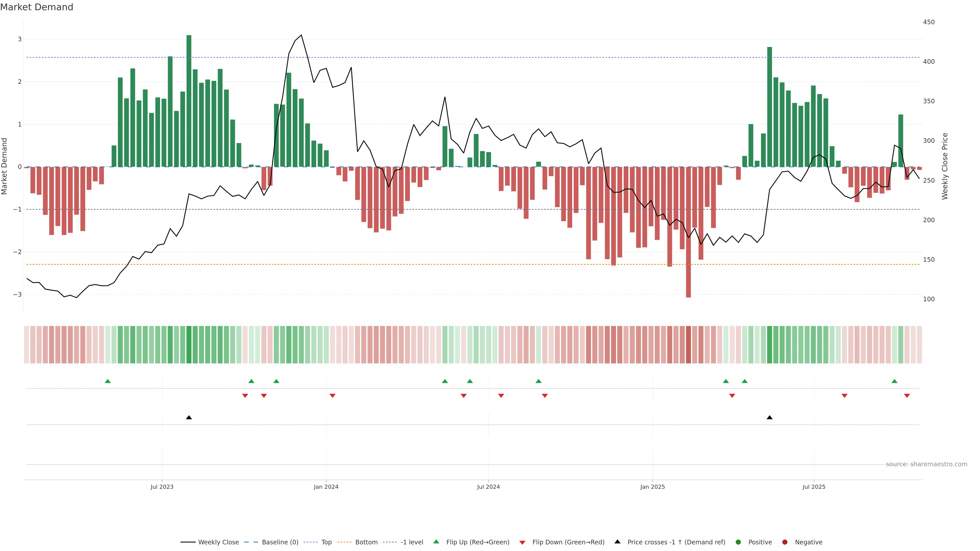Click the last black price-cross marker before Jul 2025
The width and height of the screenshot is (980, 551).
coord(769,418)
